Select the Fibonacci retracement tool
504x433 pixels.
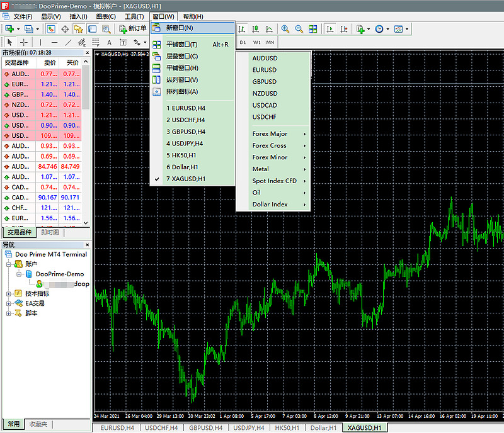coord(96,42)
